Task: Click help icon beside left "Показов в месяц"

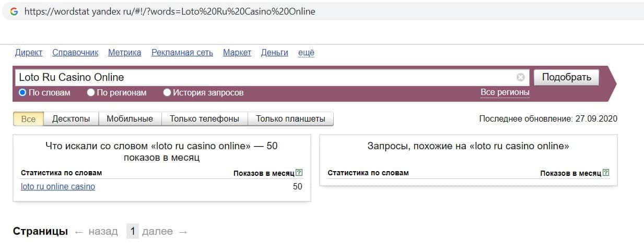Action: [299, 173]
